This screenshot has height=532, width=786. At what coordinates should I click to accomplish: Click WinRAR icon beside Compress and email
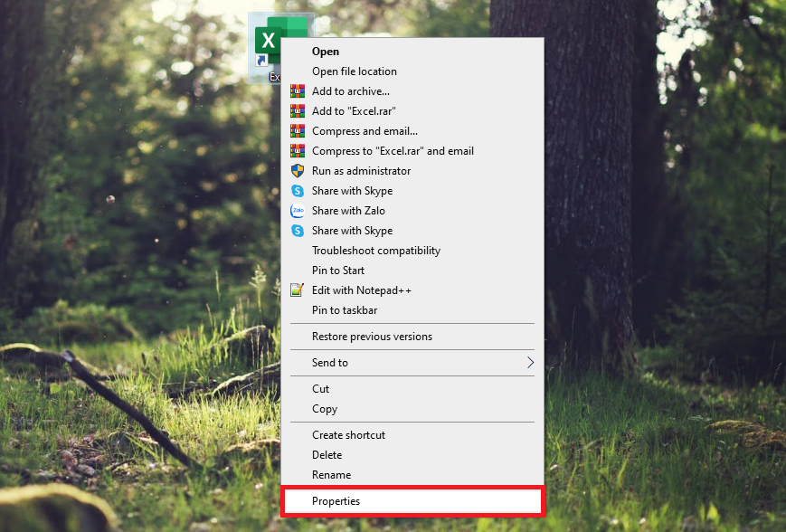pos(298,131)
